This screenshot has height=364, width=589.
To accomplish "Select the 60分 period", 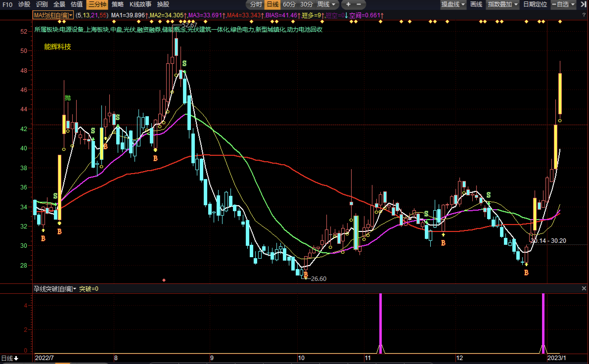I will pos(289,4).
